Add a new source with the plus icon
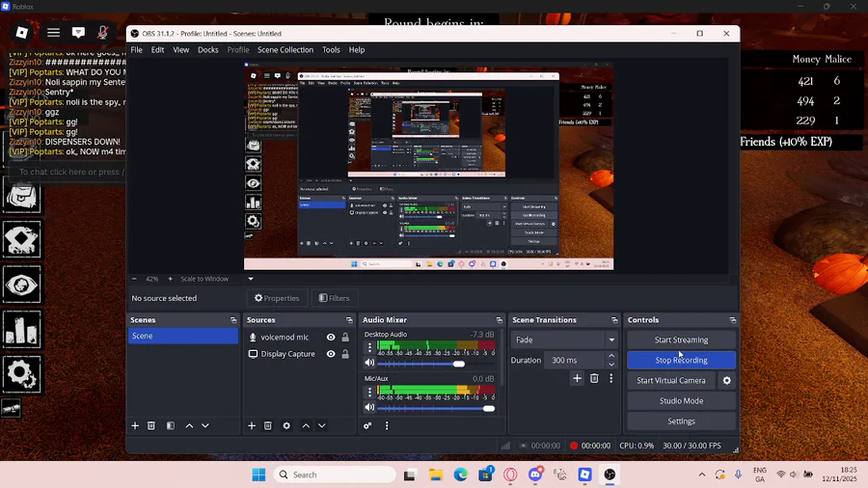 click(x=252, y=425)
